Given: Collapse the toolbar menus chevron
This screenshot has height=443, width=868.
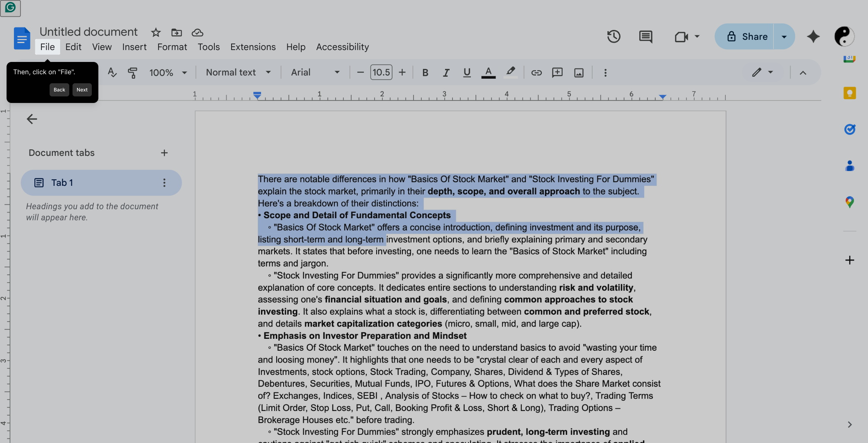Looking at the screenshot, I should pyautogui.click(x=803, y=73).
